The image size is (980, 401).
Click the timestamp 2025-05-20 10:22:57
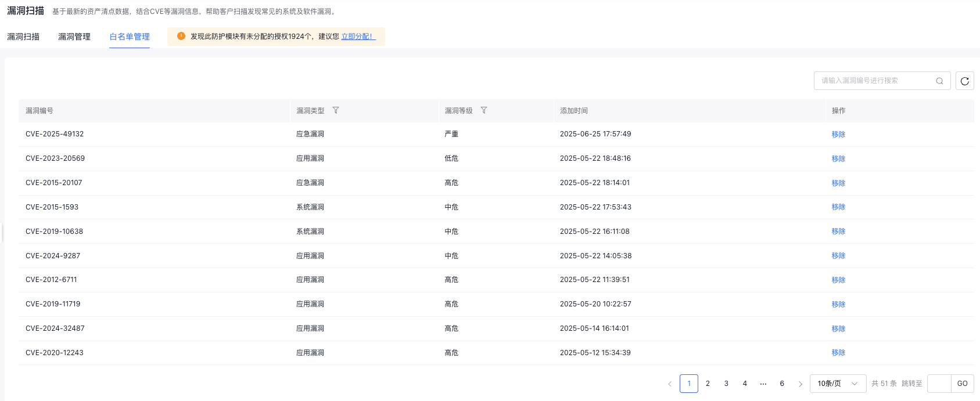click(x=595, y=304)
